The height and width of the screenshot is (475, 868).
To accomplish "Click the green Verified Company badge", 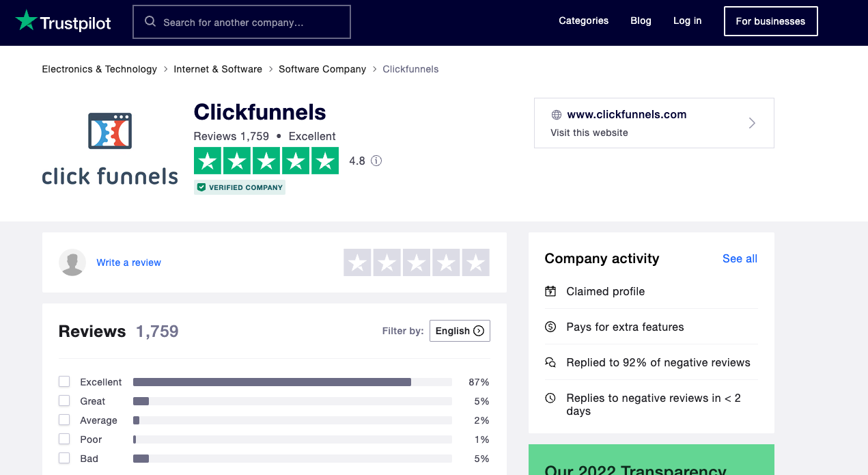I will click(x=240, y=187).
